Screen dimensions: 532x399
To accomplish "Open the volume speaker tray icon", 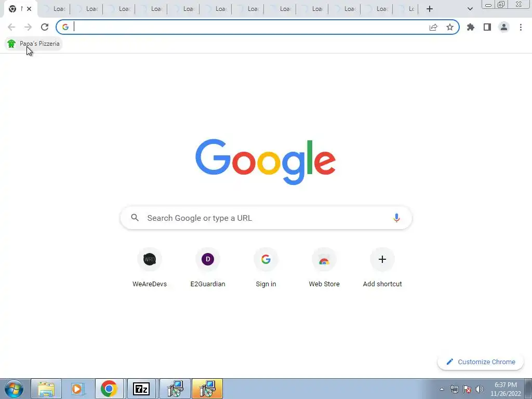I will (480, 389).
